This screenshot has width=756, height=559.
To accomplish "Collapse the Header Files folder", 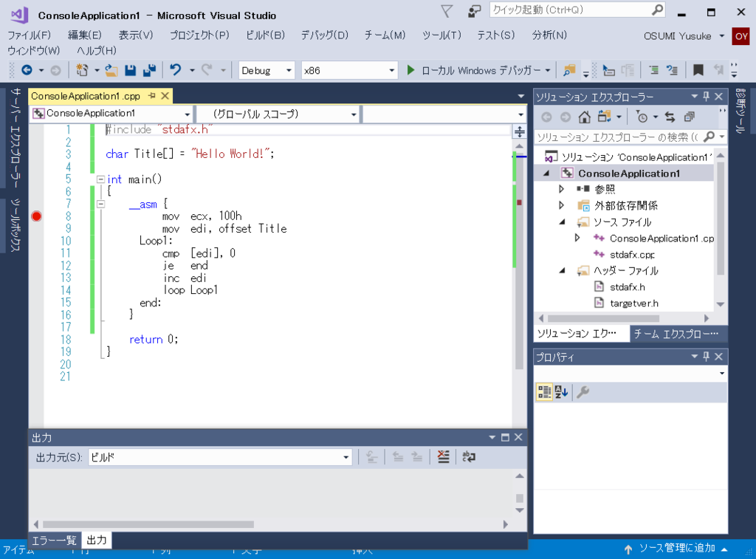I will [562, 270].
